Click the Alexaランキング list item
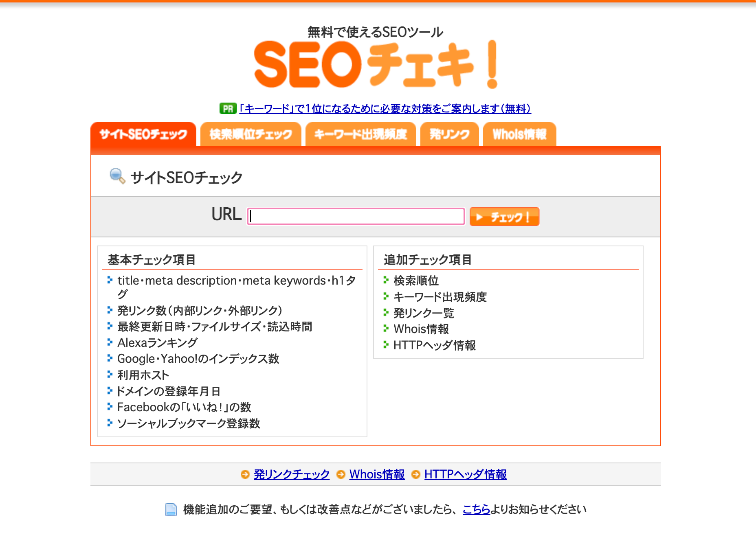Image resolution: width=756 pixels, height=535 pixels. click(157, 343)
